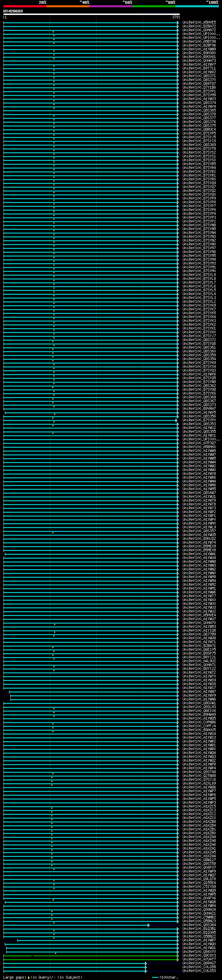The width and height of the screenshot is (222, 980).
Task: Select hit UniRef100_A1YWV3
Action: click(199, 98)
